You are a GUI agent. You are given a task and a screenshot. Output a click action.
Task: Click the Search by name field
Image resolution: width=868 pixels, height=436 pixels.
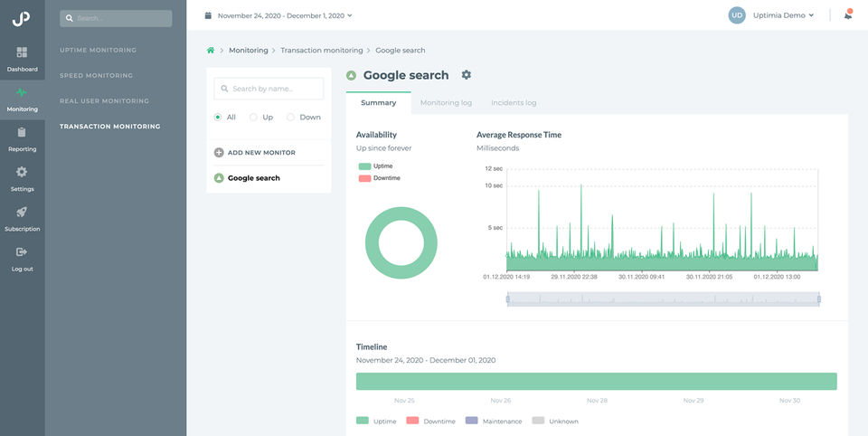(x=269, y=89)
